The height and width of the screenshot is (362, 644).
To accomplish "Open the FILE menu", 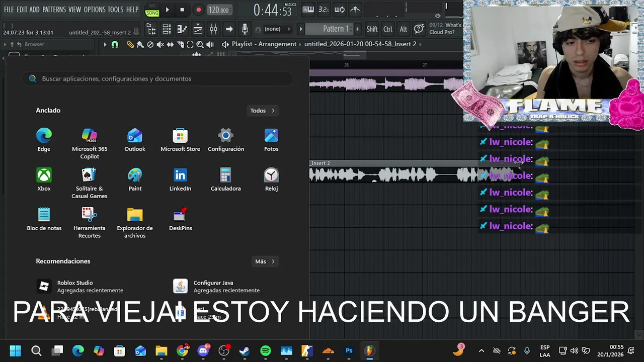I will click(x=9, y=10).
